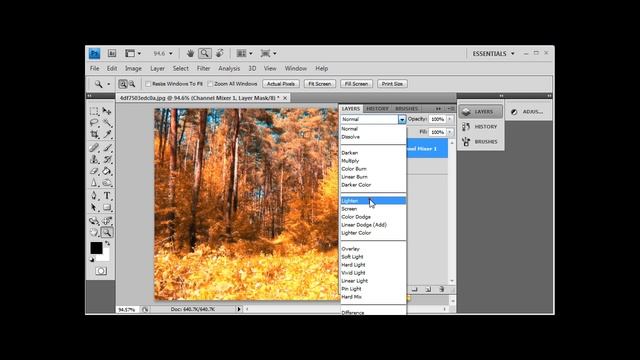Select the 3D Orbit camera tool

pyautogui.click(x=107, y=221)
